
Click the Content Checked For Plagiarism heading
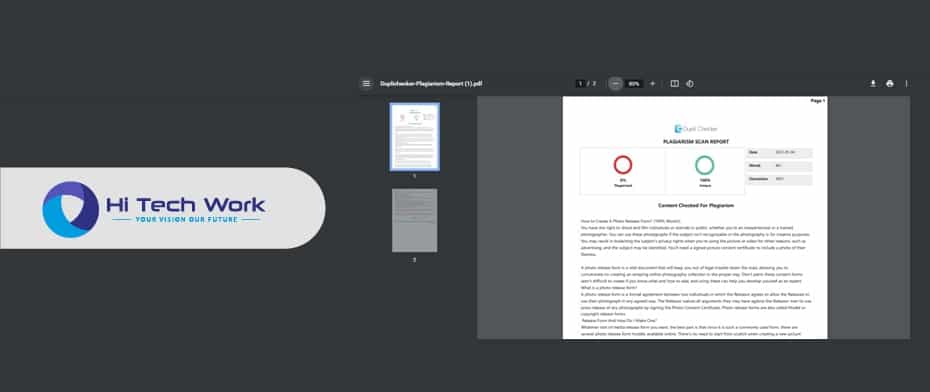[x=696, y=205]
